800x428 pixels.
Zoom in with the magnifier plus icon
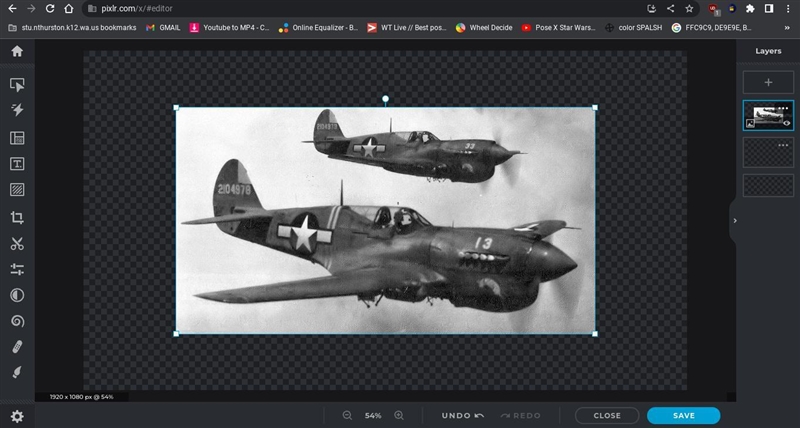pos(399,416)
